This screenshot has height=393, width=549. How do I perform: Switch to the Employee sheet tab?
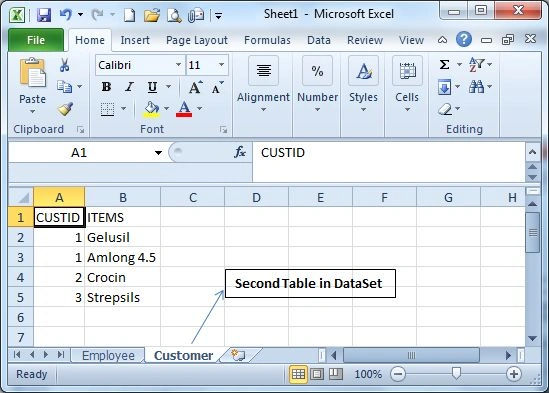point(108,356)
